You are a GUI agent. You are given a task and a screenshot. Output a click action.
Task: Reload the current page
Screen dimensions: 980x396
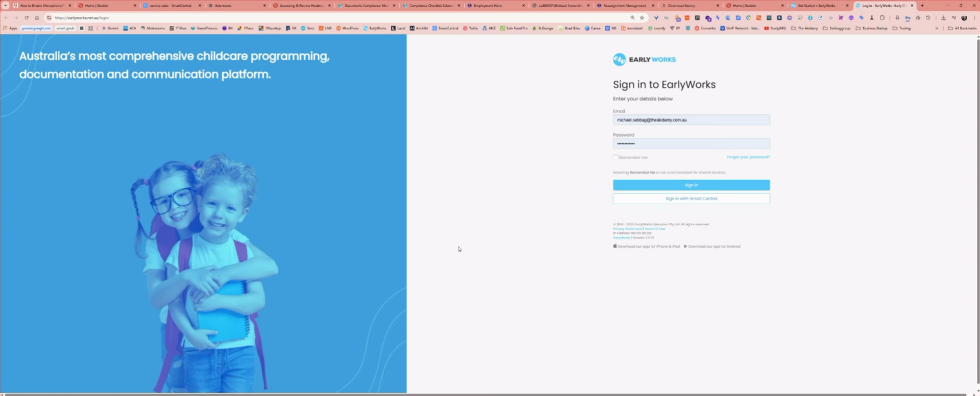coord(27,18)
